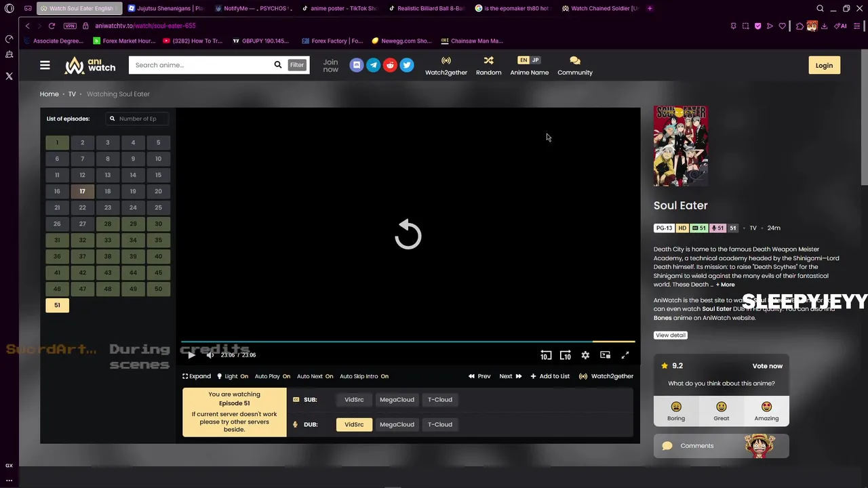This screenshot has width=868, height=488.
Task: Switch to Watch Chained Soldier tab
Action: pos(600,9)
